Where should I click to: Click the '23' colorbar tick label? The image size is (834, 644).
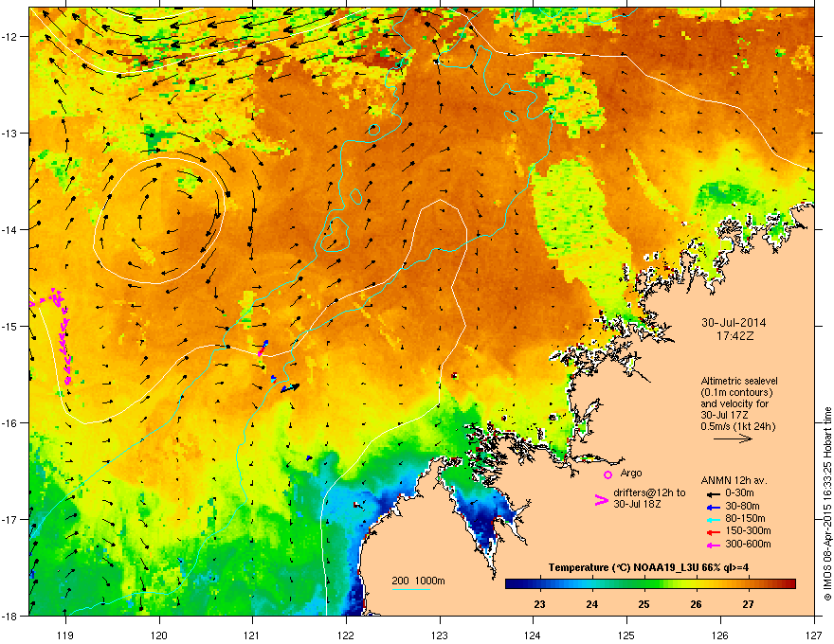point(540,604)
